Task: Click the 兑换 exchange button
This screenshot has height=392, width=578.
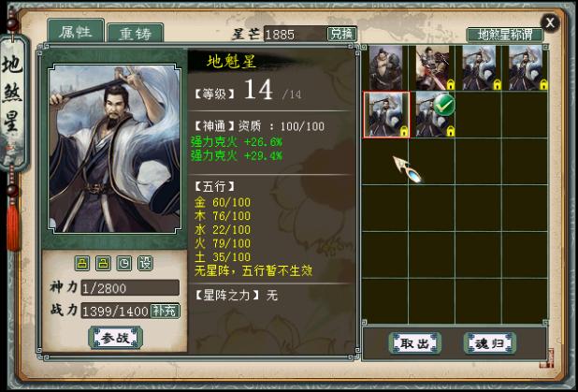Action: 341,34
